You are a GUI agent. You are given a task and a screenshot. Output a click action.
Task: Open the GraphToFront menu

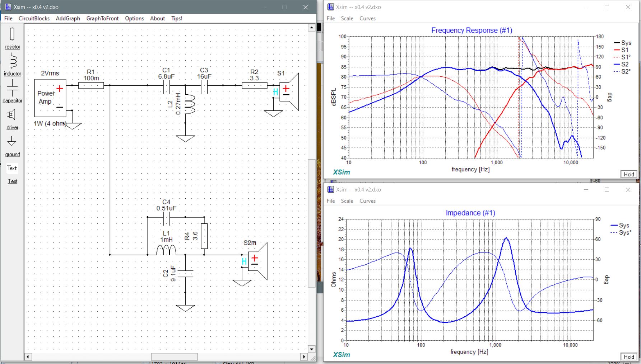coord(102,18)
